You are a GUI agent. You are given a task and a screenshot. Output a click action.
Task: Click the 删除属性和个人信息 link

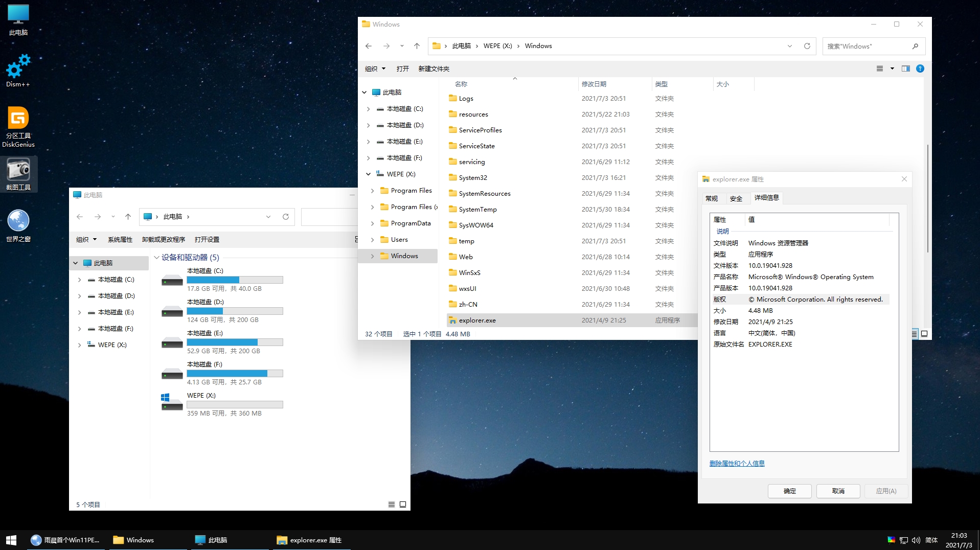[x=737, y=463]
